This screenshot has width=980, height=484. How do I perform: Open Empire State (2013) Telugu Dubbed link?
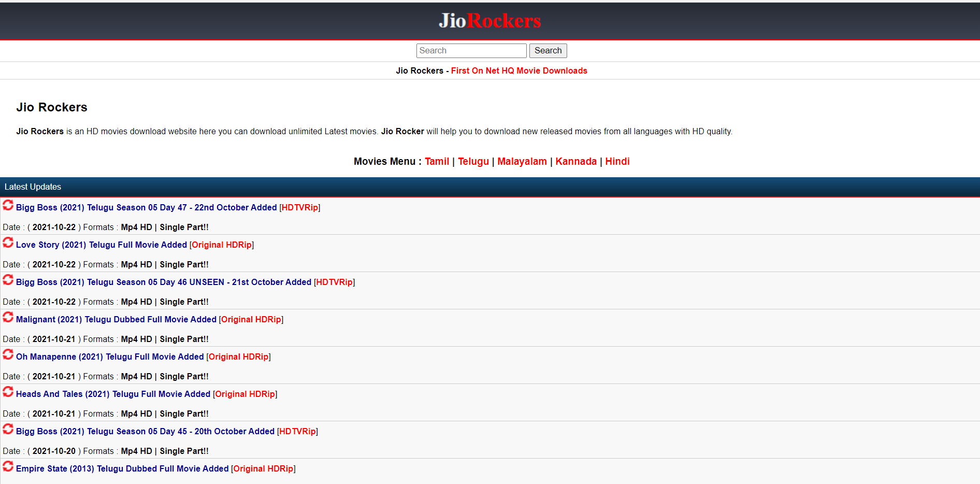pos(122,469)
